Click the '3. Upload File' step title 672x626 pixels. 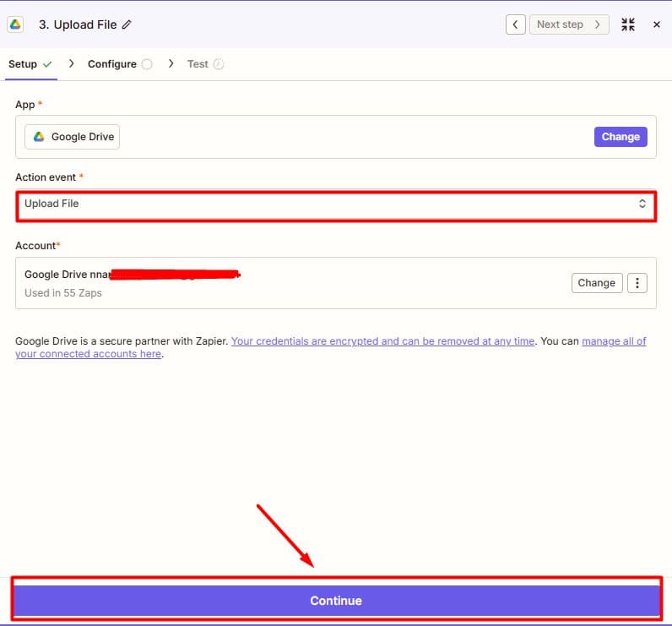[x=78, y=24]
